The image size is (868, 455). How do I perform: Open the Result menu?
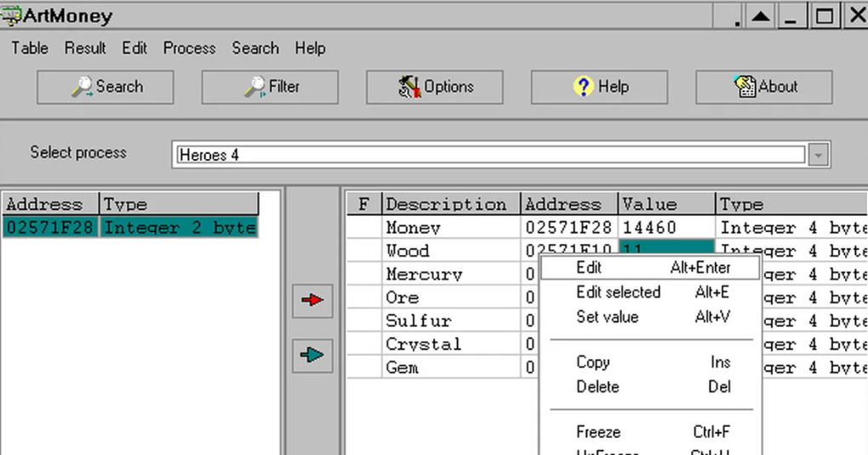click(x=85, y=48)
